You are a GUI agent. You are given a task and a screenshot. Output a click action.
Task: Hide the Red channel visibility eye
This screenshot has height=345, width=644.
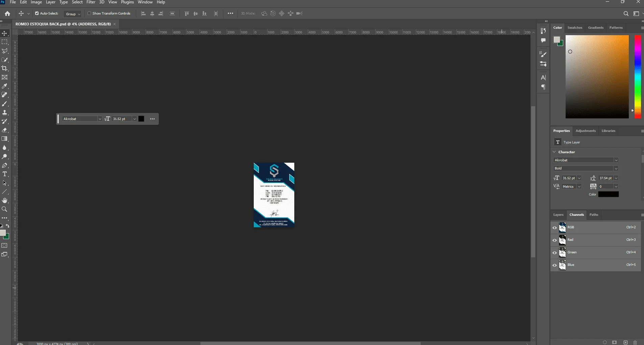coord(554,240)
